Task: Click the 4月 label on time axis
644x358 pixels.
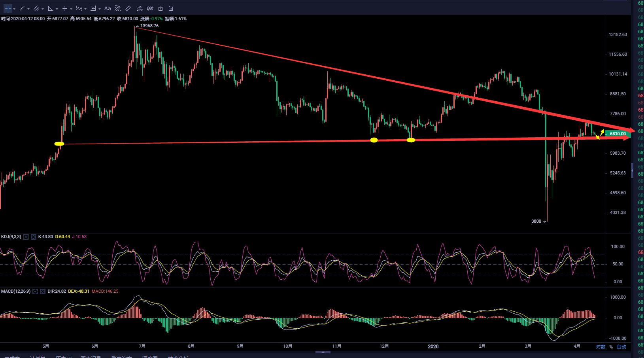Action: 577,347
